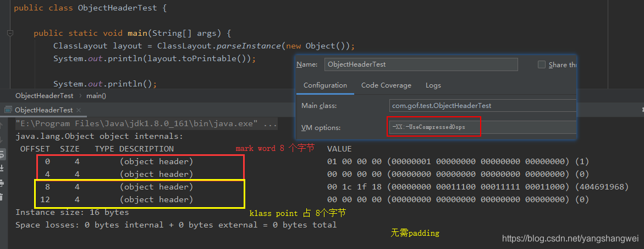Screen dimensions: 644x249
Task: Click ObjectHeaderTest in the editor breadcrumb
Action: [44, 96]
